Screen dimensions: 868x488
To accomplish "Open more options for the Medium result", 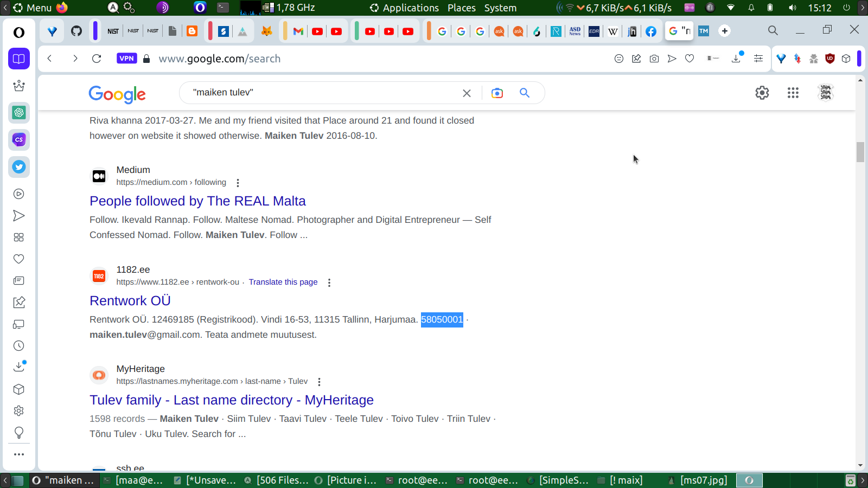I will 238,183.
